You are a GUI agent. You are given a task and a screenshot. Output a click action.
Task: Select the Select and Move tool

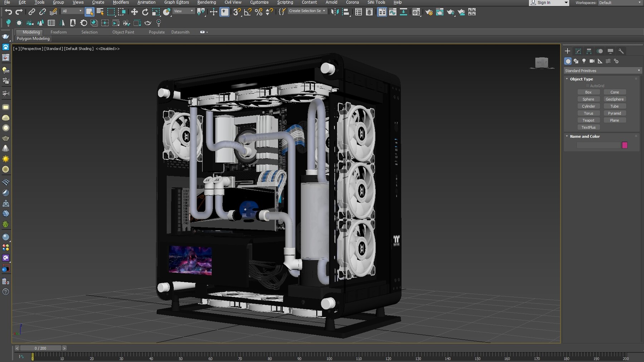coord(134,11)
